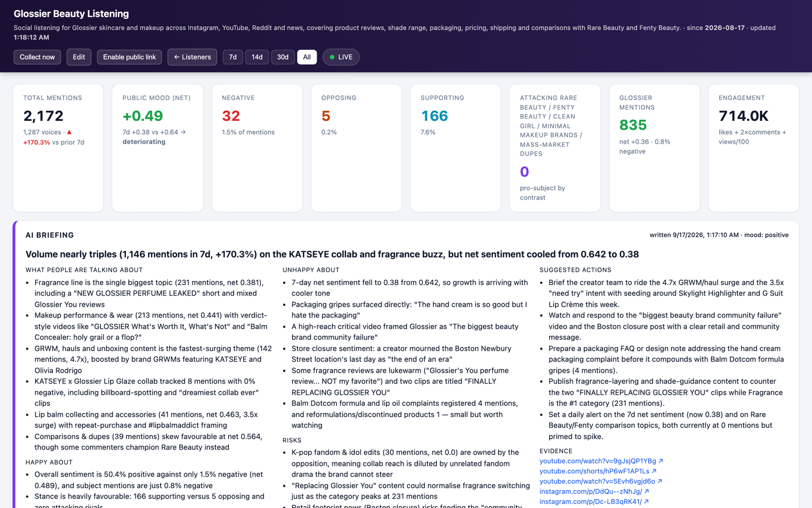
Task: Click the Opposing count 5
Action: [x=326, y=116]
